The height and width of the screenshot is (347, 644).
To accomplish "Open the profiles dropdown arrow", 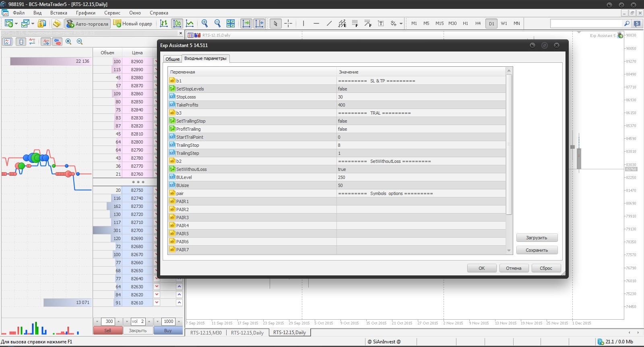I will (33, 23).
